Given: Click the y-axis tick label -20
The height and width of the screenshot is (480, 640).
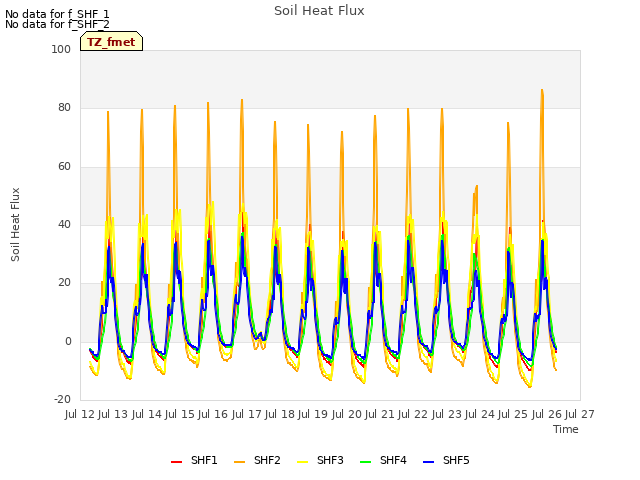Looking at the screenshot, I should click(x=62, y=399).
